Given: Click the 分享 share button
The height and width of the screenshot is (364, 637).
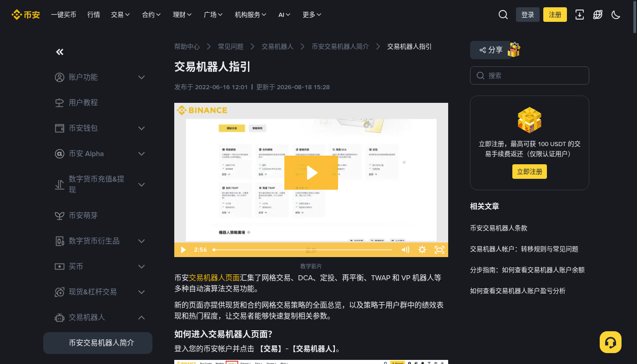Looking at the screenshot, I should point(490,50).
